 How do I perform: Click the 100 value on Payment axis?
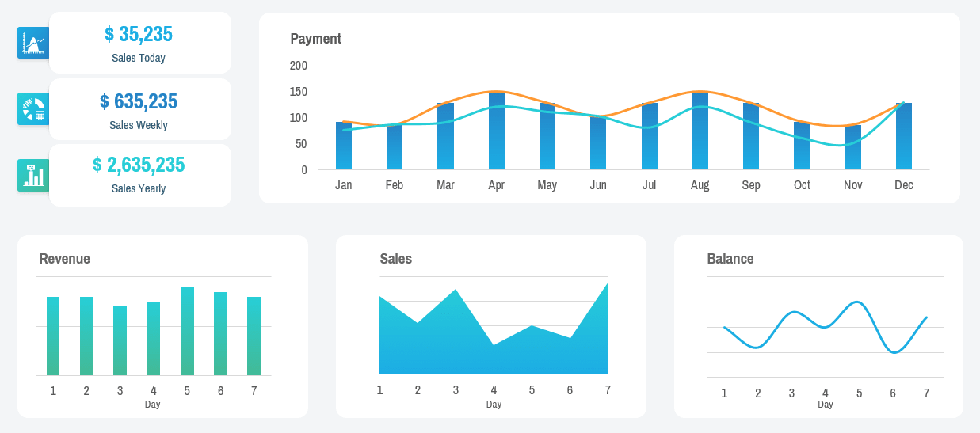(299, 117)
